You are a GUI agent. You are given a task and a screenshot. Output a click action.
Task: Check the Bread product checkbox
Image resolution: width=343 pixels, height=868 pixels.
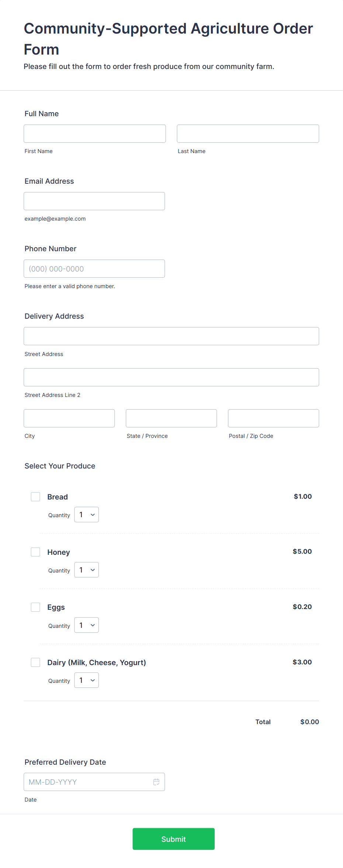(x=35, y=497)
